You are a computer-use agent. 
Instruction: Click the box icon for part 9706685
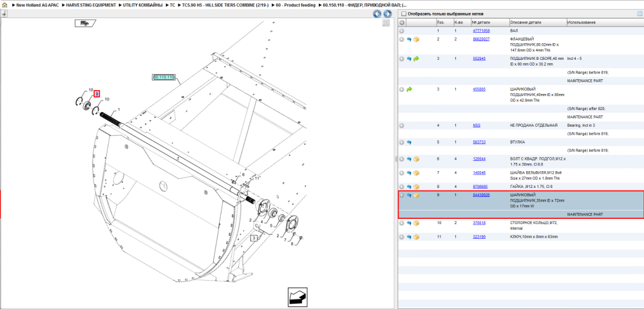[x=416, y=187]
